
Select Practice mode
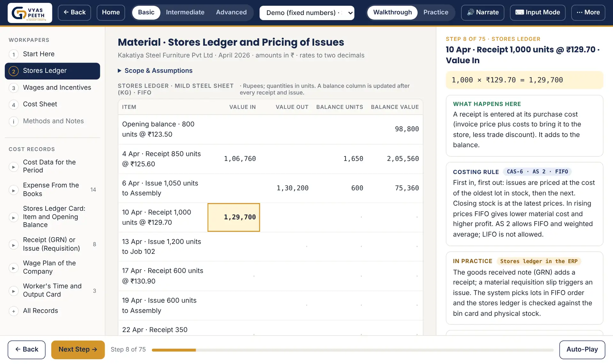436,12
